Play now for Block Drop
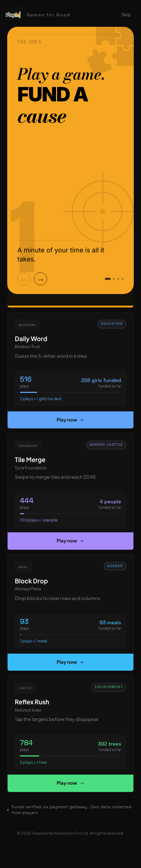The image size is (141, 868). (70, 662)
